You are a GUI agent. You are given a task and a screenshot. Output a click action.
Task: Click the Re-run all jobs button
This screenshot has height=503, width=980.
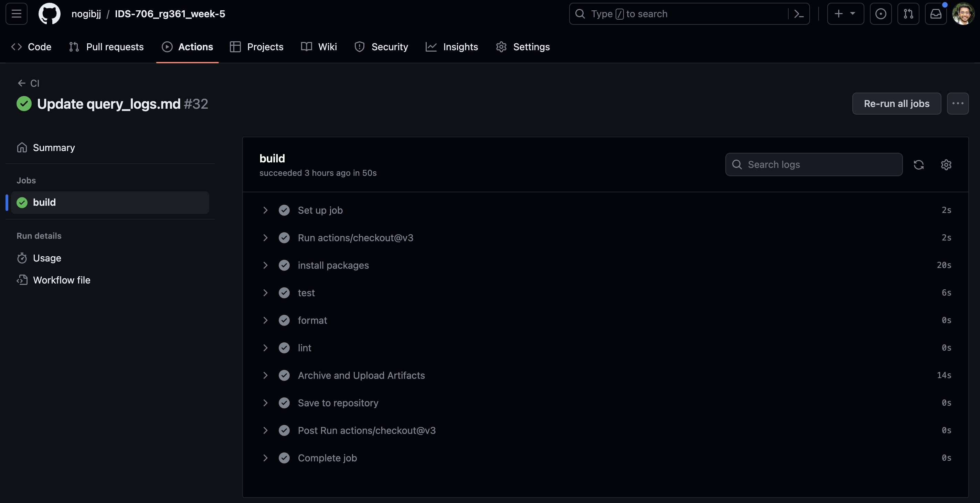(896, 104)
